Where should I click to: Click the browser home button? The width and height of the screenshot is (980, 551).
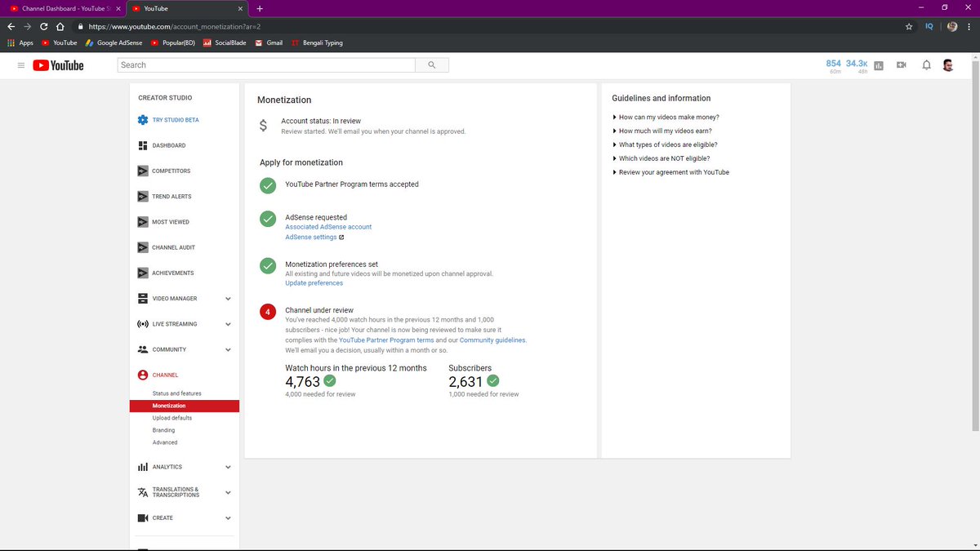point(60,26)
